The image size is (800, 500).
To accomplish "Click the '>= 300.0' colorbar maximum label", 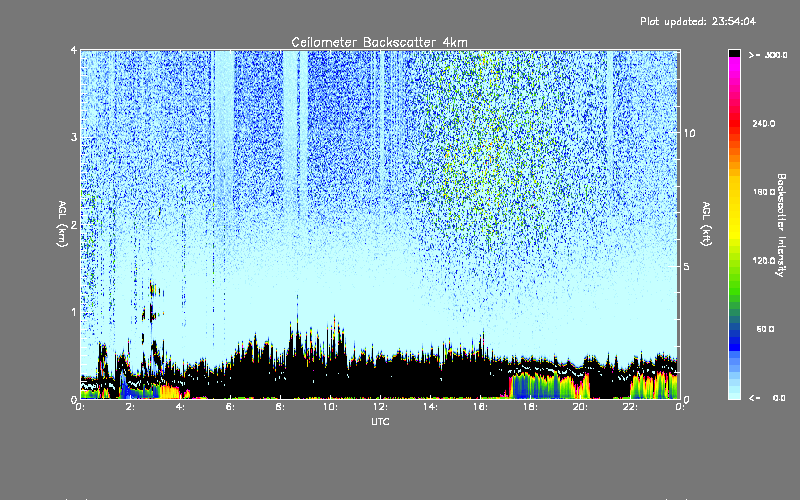I will click(768, 55).
